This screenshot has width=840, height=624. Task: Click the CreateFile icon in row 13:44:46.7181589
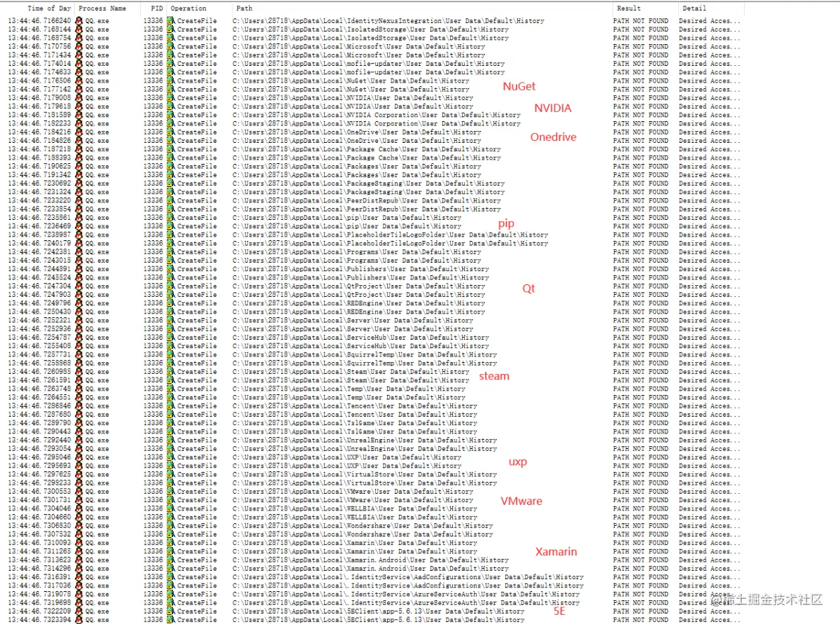coord(170,116)
